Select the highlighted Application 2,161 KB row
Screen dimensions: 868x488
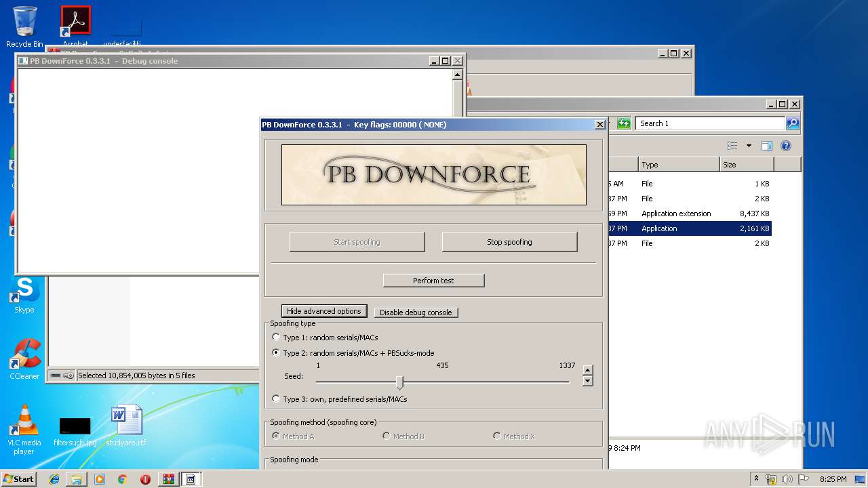[690, 228]
